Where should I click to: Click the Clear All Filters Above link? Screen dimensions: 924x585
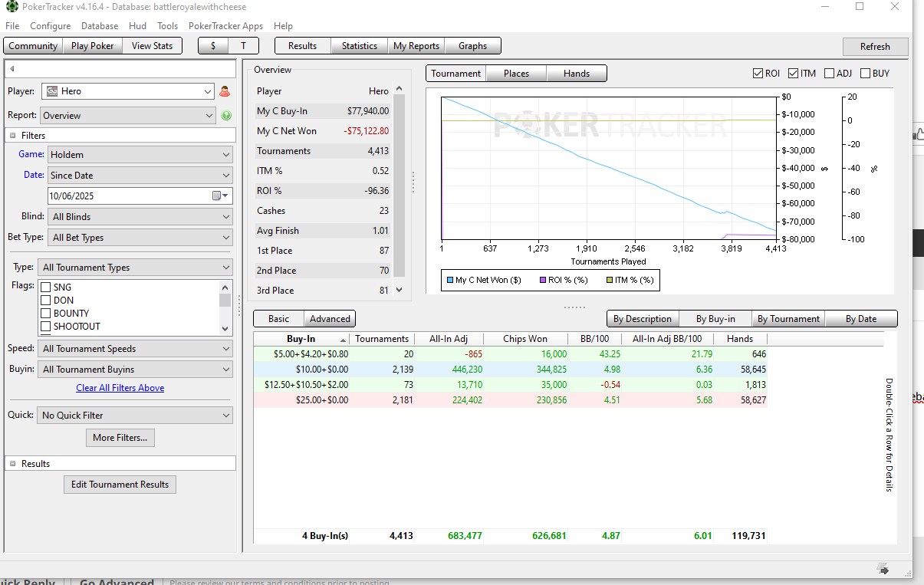120,388
